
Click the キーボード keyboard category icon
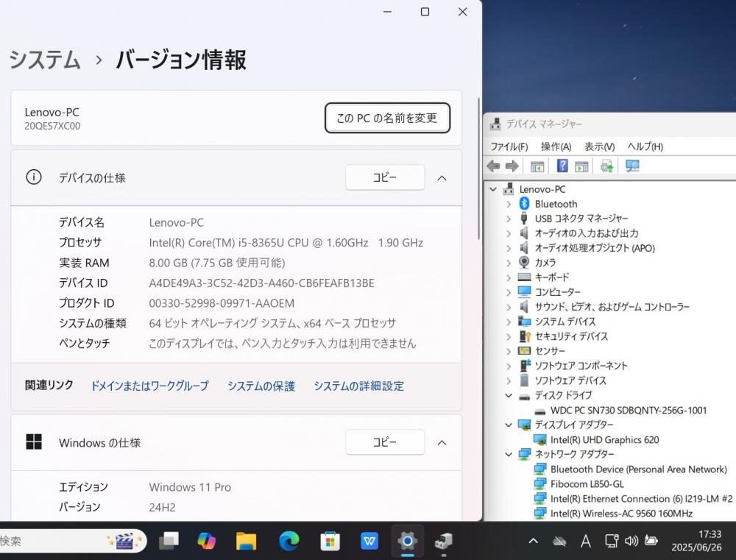click(524, 277)
